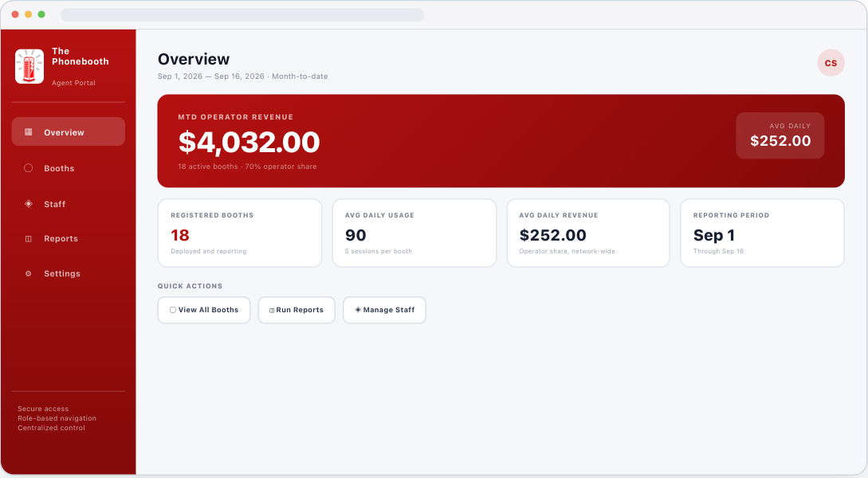Viewport: 868px width, 478px height.
Task: Click the Overview page heading
Action: click(194, 59)
